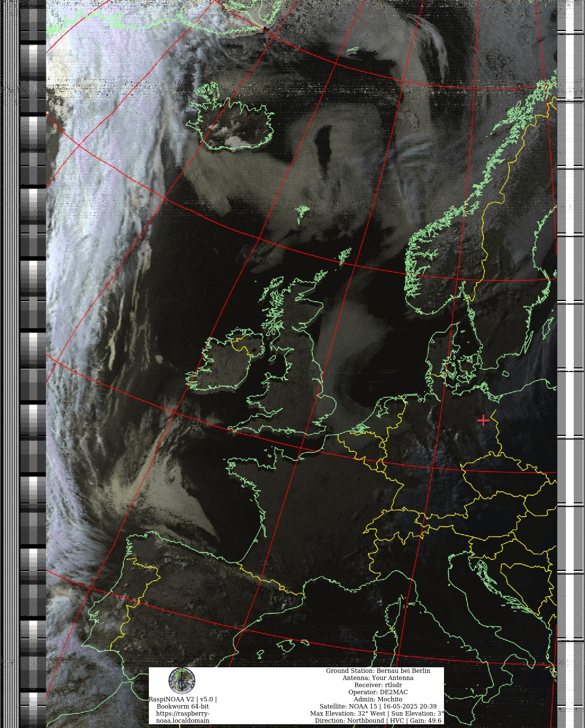Click the 'RaspiNOAA V2 | v5.0 |' text
The width and height of the screenshot is (585, 728).
click(x=183, y=699)
